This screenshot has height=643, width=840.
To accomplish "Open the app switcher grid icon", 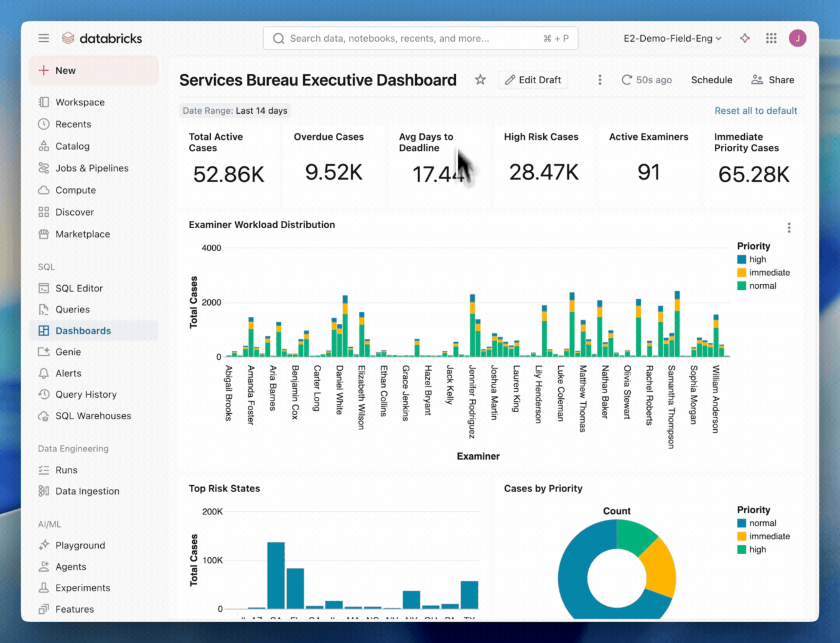I will click(x=771, y=38).
